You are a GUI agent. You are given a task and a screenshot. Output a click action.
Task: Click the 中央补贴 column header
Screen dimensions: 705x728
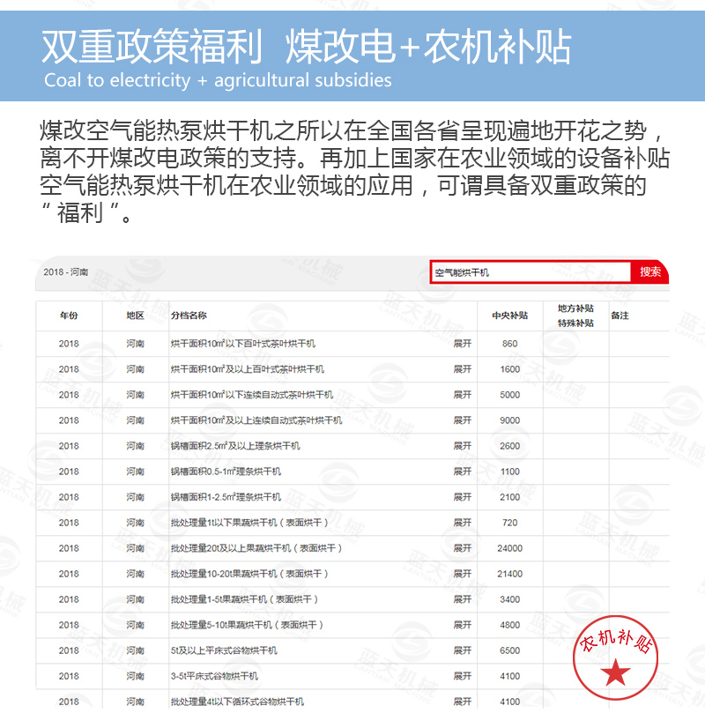coord(509,316)
